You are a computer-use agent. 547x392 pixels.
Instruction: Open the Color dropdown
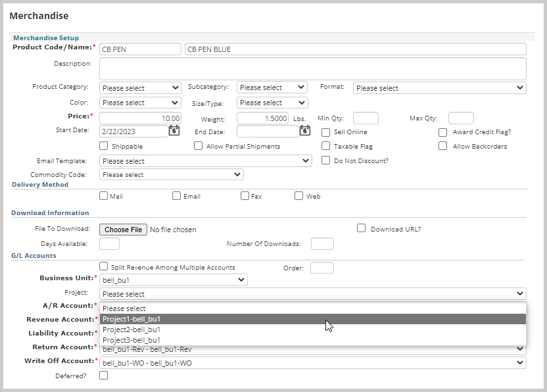point(140,103)
